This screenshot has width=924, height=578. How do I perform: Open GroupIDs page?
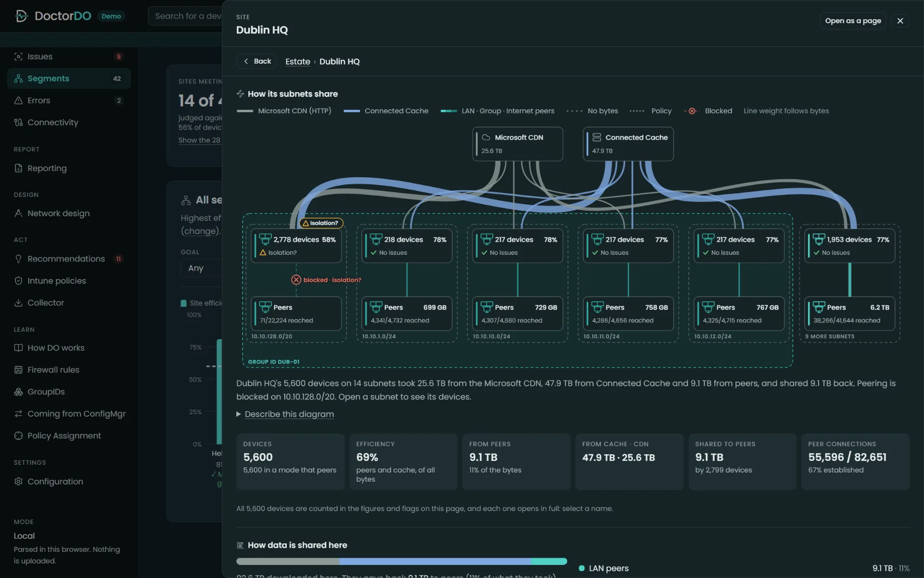point(69,392)
